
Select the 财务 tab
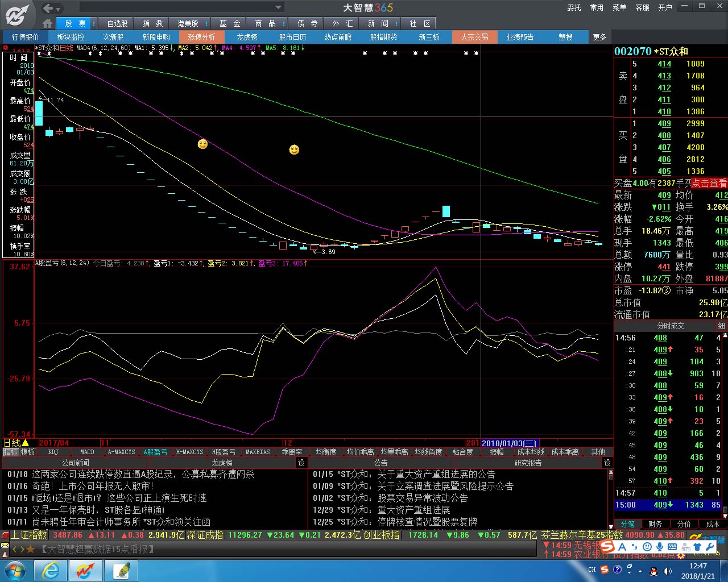(x=655, y=523)
